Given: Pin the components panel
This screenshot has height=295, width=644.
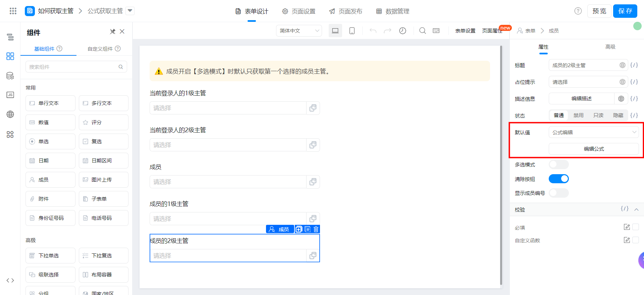Looking at the screenshot, I should [x=113, y=32].
